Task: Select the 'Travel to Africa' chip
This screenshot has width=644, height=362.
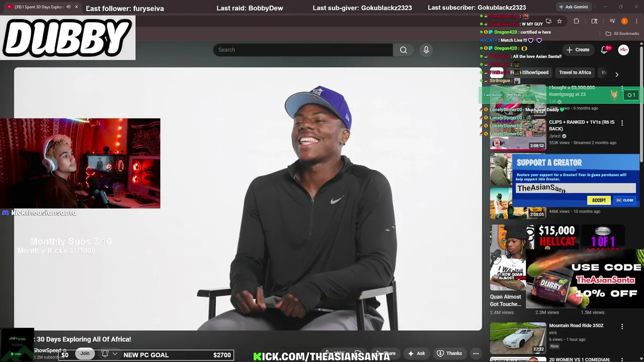Action: [575, 72]
